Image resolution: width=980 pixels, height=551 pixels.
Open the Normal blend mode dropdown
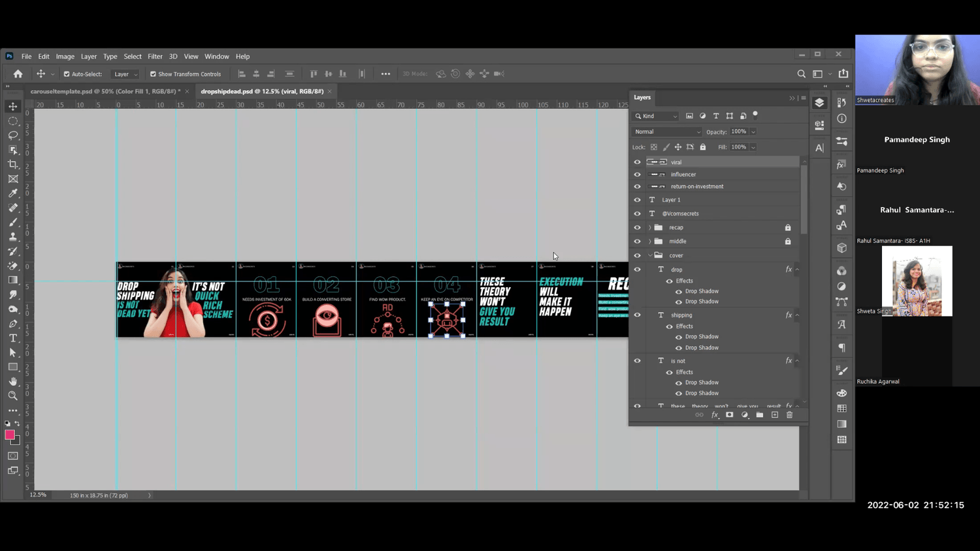667,132
